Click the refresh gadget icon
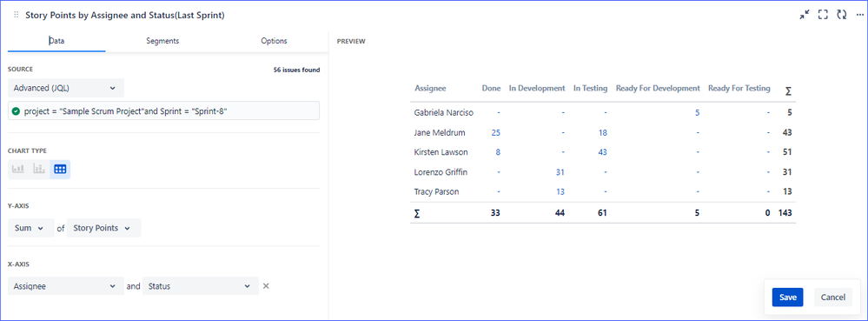Image resolution: width=868 pixels, height=321 pixels. point(841,15)
